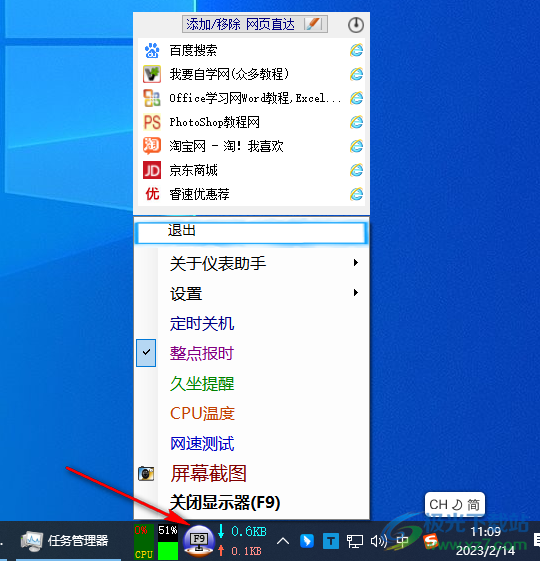
Task: Open the network tray icon
Action: 355,541
